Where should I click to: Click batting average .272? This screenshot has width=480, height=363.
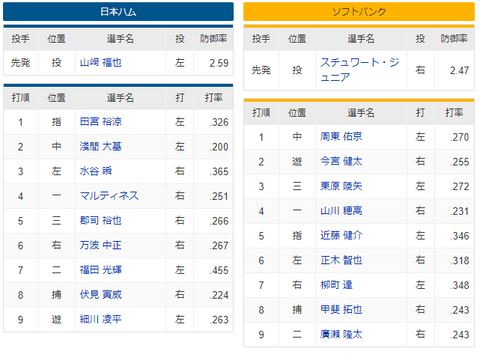(460, 186)
